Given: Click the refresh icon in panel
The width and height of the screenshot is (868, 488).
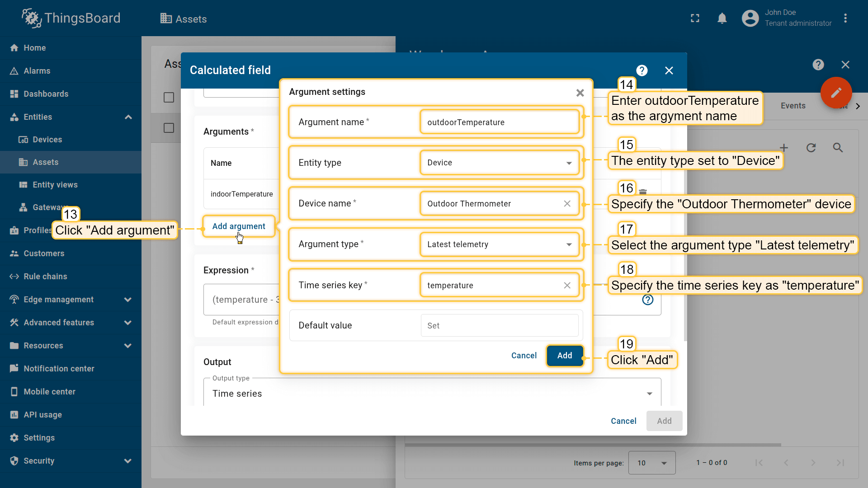Looking at the screenshot, I should (811, 148).
